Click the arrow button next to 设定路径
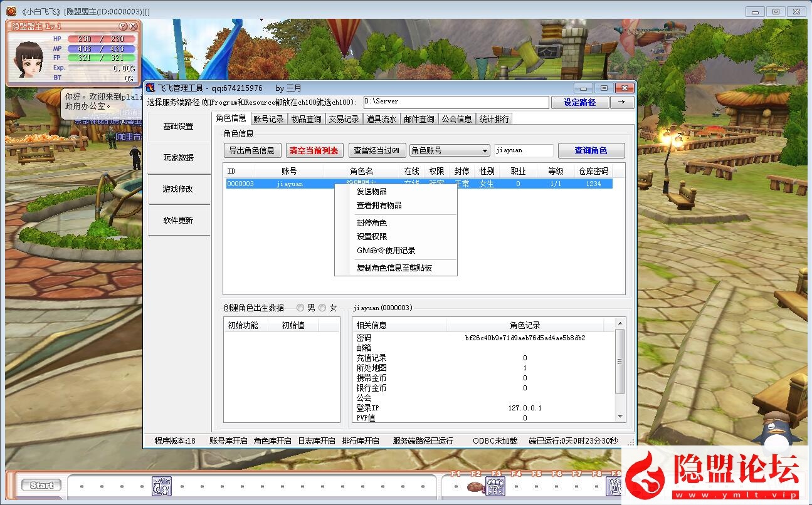The image size is (812, 505). (x=622, y=102)
